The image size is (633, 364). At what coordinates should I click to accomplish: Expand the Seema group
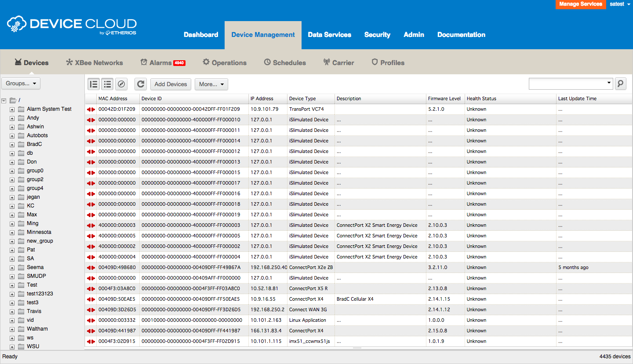(12, 267)
